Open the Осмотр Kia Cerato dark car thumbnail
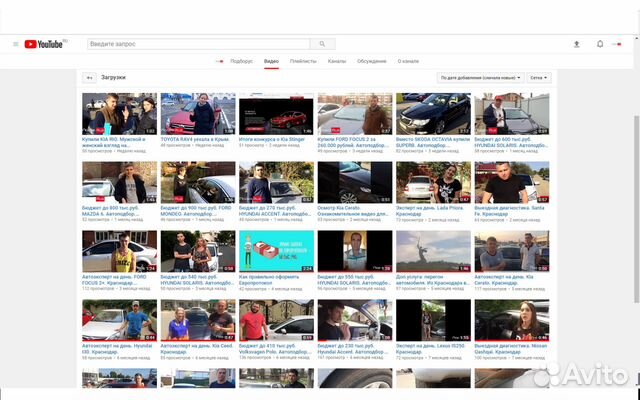Image resolution: width=640 pixels, height=400 pixels. click(355, 182)
